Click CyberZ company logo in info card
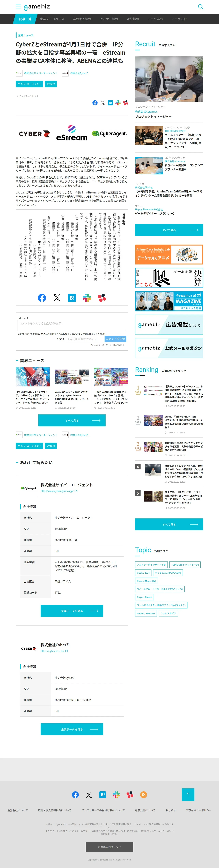The height and width of the screenshot is (868, 219). [29, 648]
